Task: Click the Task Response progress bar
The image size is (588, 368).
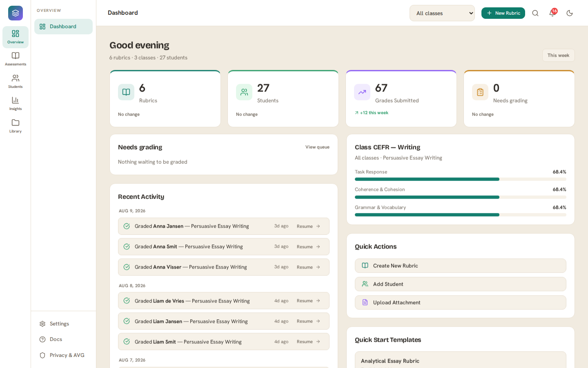Action: pos(461,179)
